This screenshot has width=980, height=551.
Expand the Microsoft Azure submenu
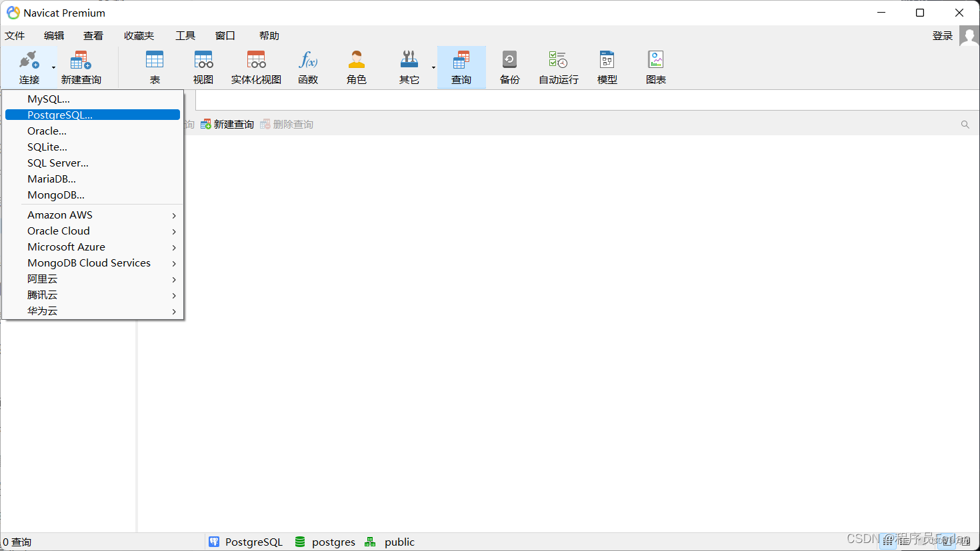(x=93, y=247)
